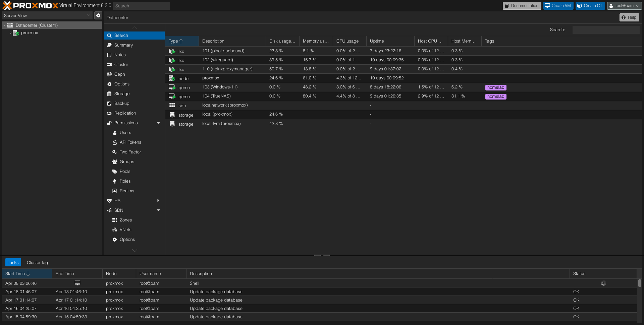Click the homelab tag on TrueNAS row
644x325 pixels.
click(495, 96)
